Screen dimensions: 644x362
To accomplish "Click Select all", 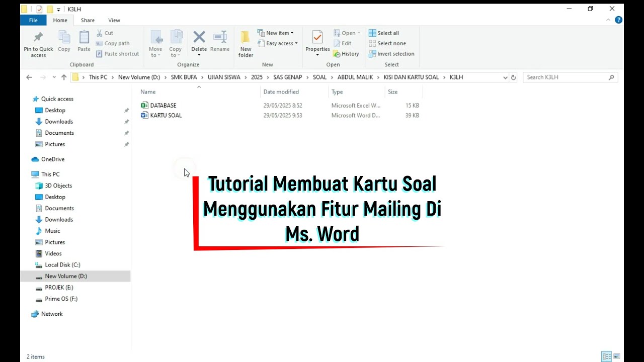I will (384, 33).
